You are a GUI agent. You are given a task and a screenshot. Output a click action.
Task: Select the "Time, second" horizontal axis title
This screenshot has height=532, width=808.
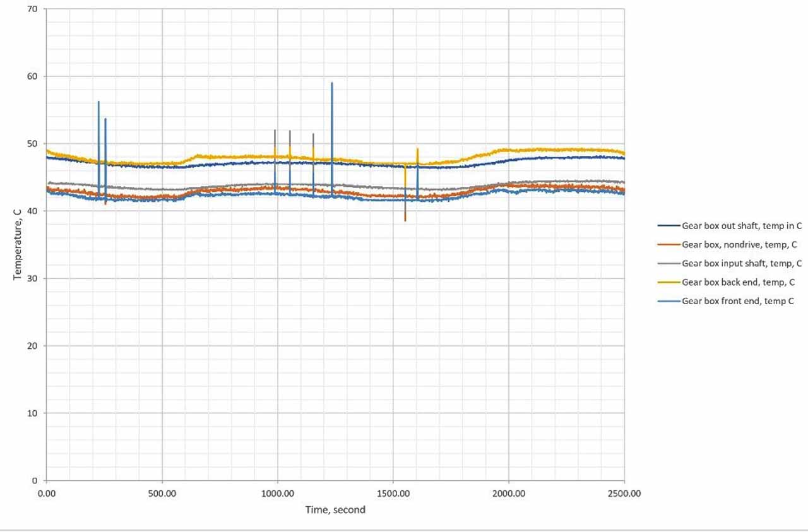[x=335, y=509]
